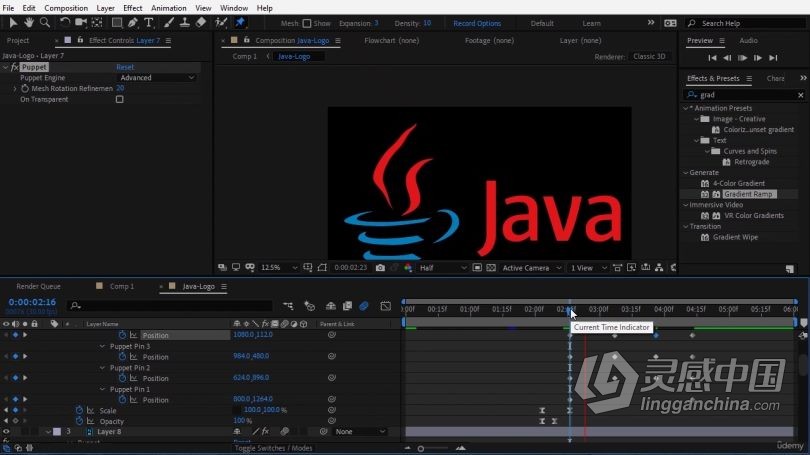Viewport: 810px width, 455px height.
Task: Select the Brush tool
Action: 169,23
